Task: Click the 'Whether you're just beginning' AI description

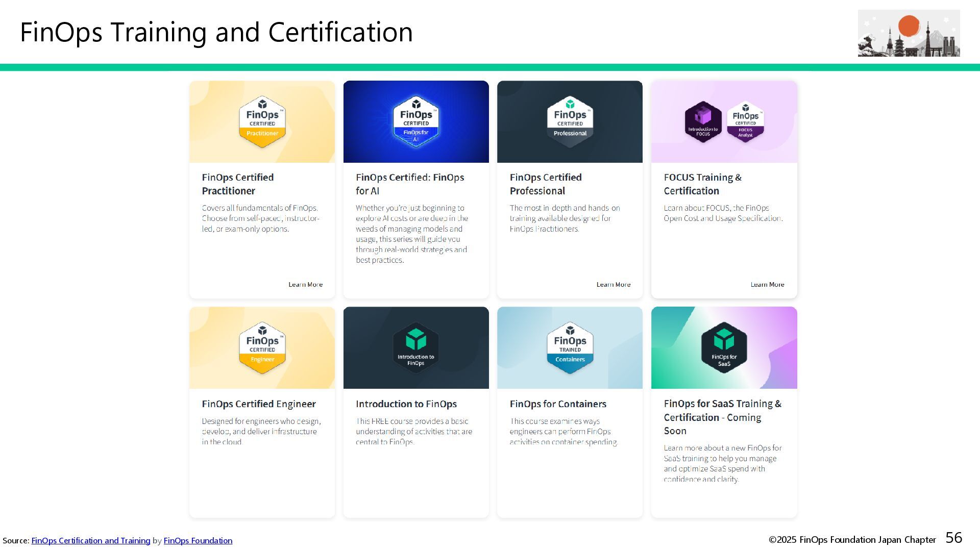Action: click(412, 234)
